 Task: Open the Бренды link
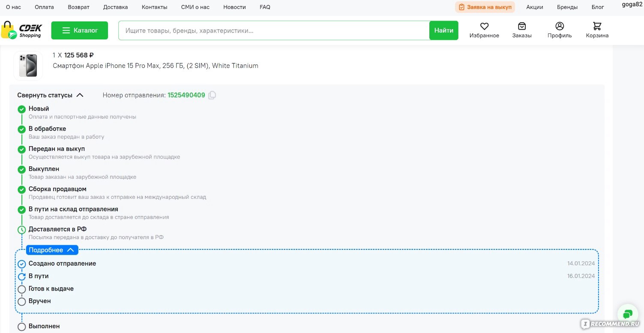click(567, 7)
